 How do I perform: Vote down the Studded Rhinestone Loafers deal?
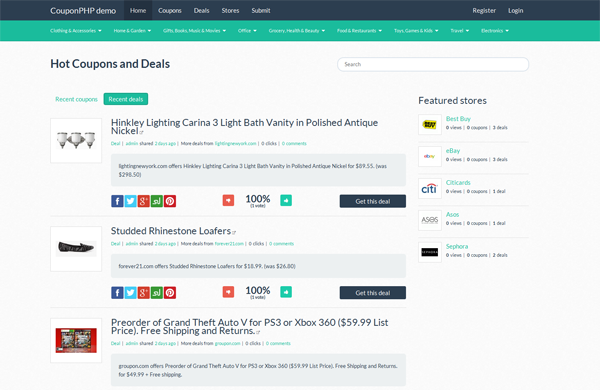(228, 292)
